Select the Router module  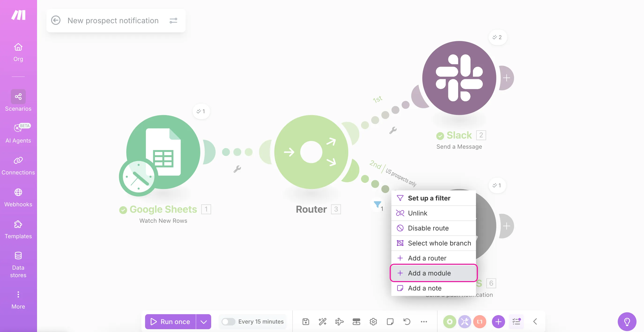coord(311,152)
